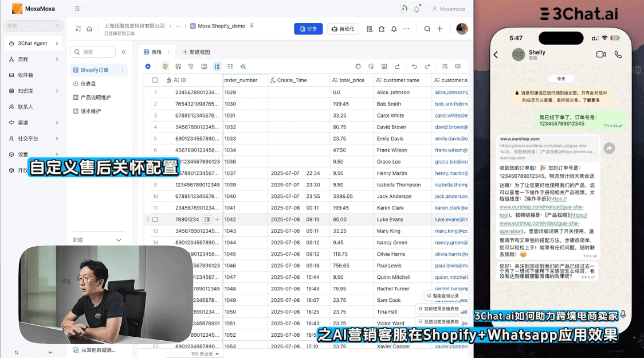Click the search magnifier in top header
The width and height of the screenshot is (644, 358).
(427, 29)
